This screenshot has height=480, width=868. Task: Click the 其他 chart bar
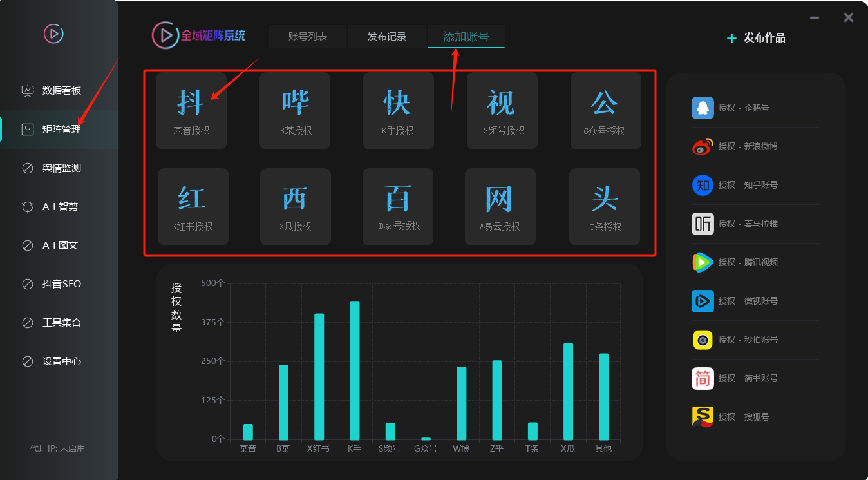603,397
